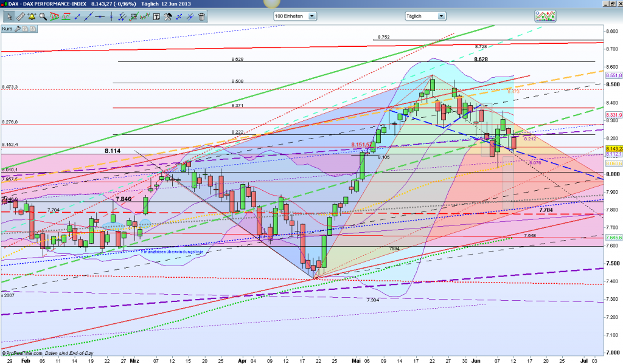The height and width of the screenshot is (364, 623).
Task: Select the blue dotted ray line tool
Action: (179, 16)
